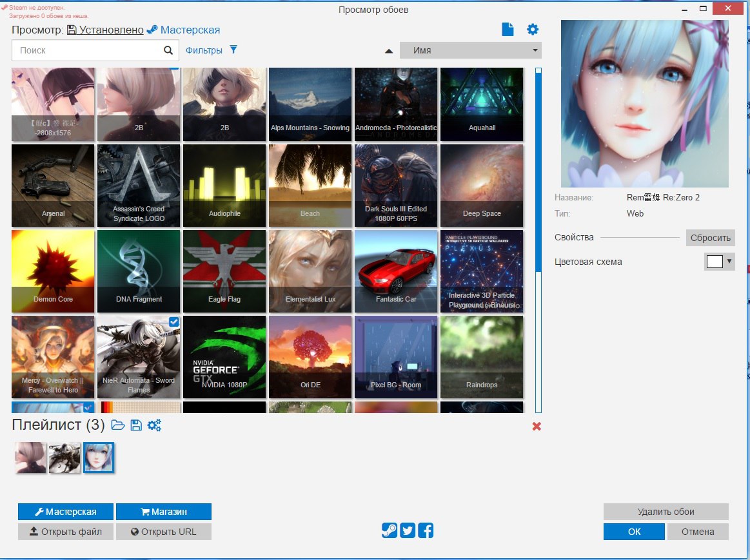Click the blue document file icon

(508, 29)
